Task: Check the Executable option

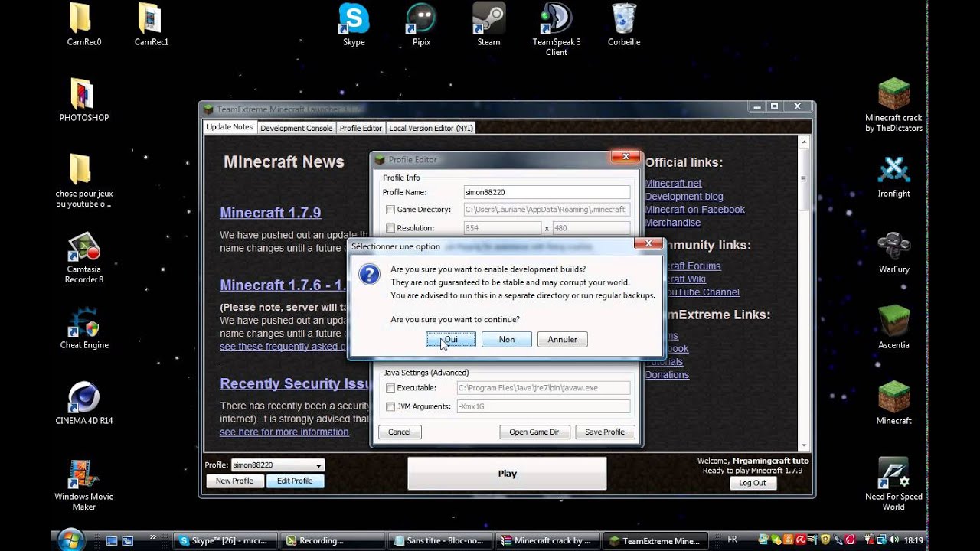Action: 390,388
